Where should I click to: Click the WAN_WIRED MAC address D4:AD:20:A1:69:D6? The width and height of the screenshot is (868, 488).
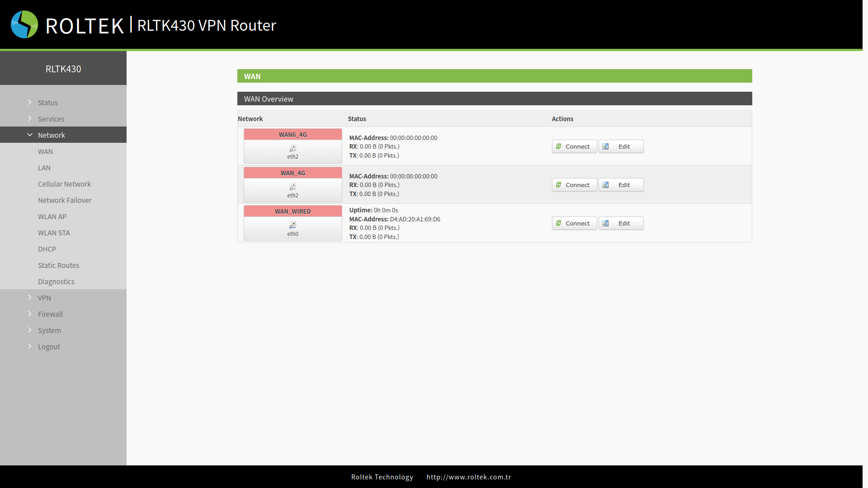[x=415, y=219]
